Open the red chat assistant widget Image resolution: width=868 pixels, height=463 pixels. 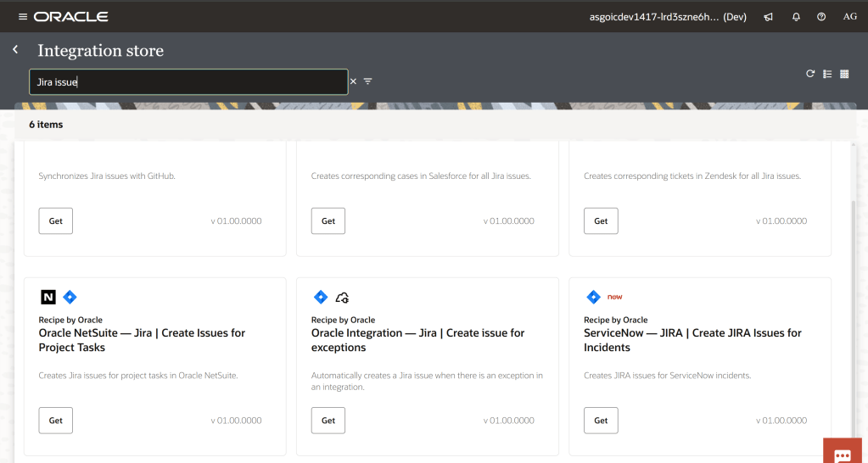coord(843,454)
